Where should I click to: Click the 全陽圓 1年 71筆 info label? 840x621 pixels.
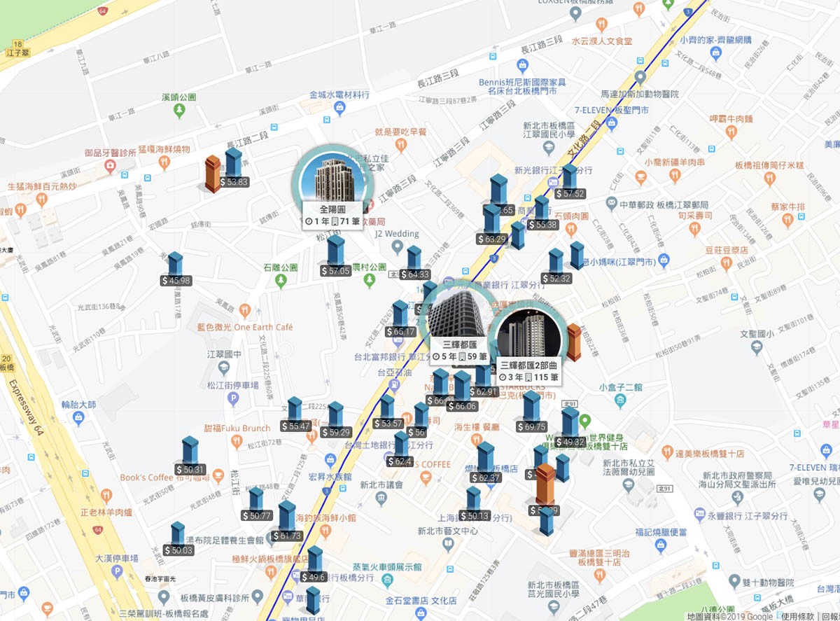coord(332,214)
